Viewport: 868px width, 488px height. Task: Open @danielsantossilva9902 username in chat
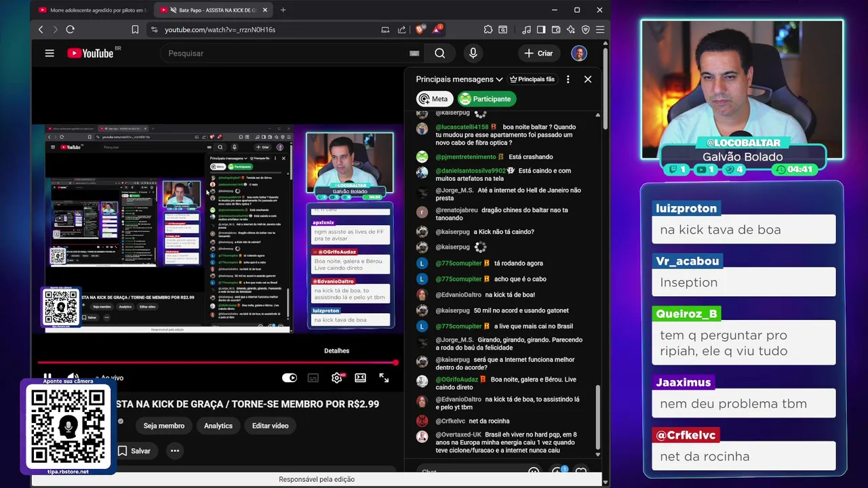coord(471,171)
